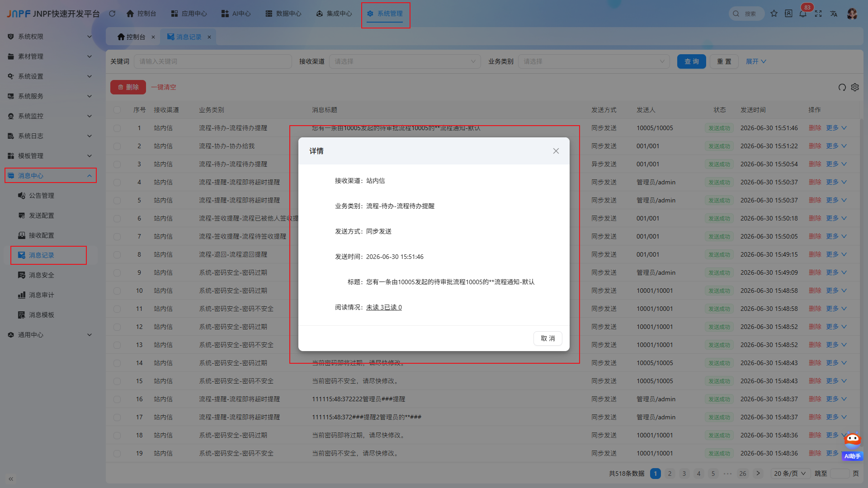Switch to 数据中心 top menu
868x488 pixels.
click(x=283, y=14)
